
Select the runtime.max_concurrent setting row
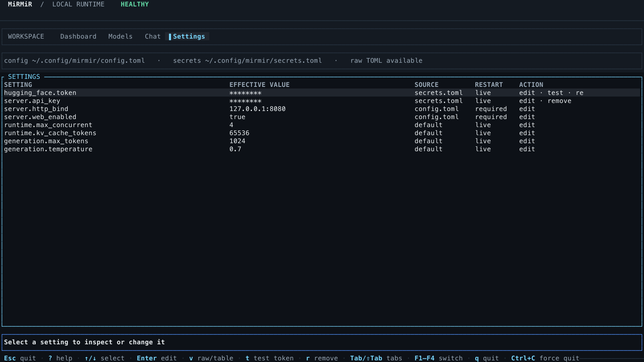coord(322,125)
